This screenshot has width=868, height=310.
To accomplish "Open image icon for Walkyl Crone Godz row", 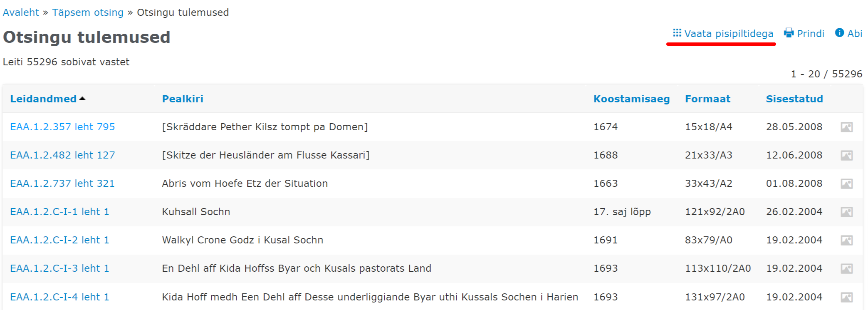I will tap(846, 241).
